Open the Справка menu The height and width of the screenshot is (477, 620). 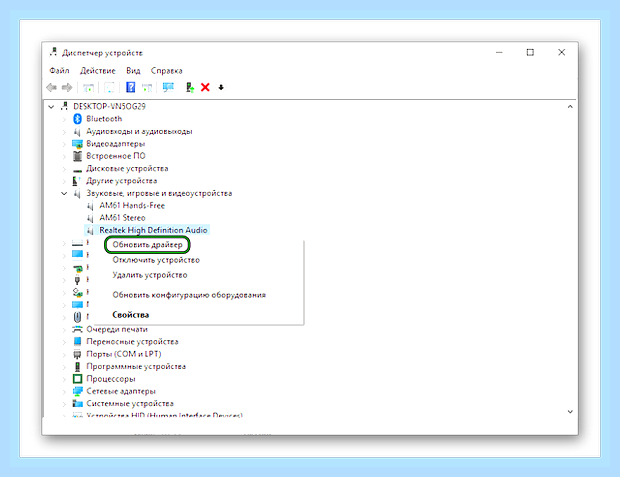pos(166,71)
